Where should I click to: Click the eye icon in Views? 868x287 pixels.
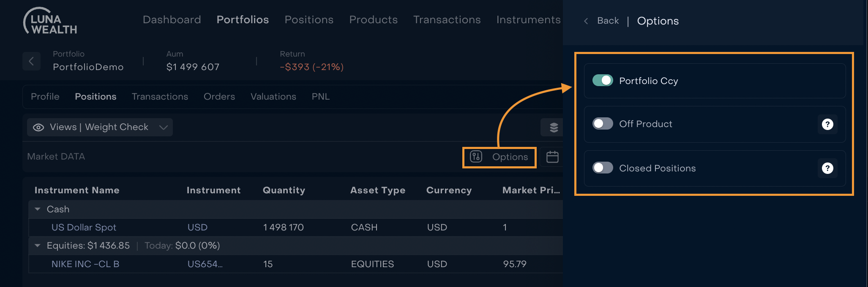point(38,127)
